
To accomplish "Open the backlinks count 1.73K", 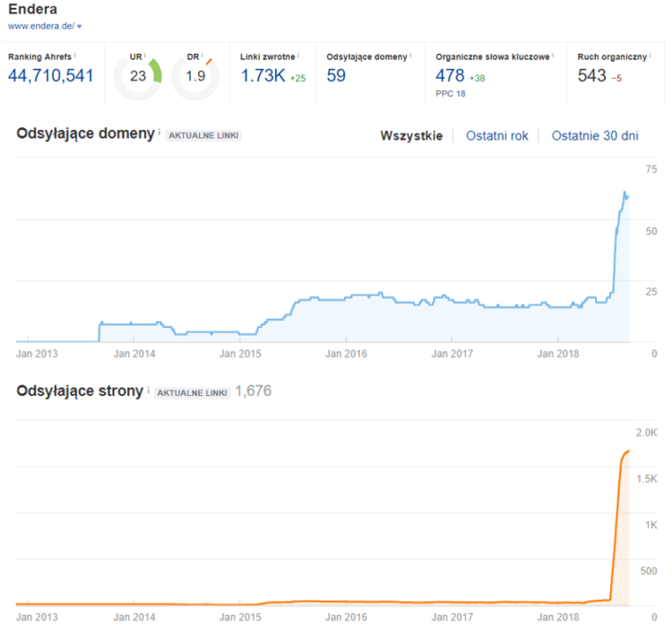I will pyautogui.click(x=263, y=76).
